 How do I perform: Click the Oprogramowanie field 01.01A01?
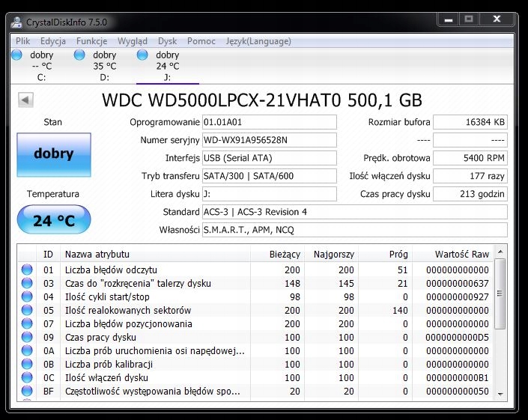tap(270, 122)
